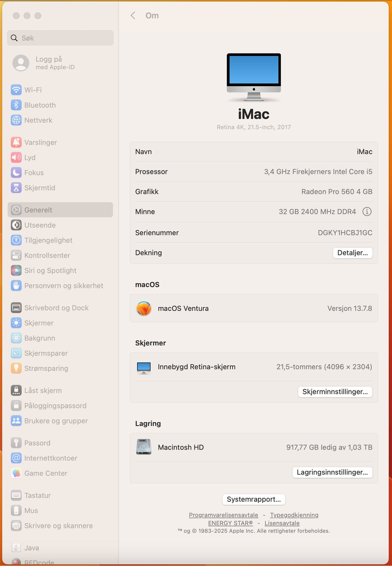Click Retina 4K, 21.5-inch, 2017 subtitle
392x566 pixels.
point(254,127)
